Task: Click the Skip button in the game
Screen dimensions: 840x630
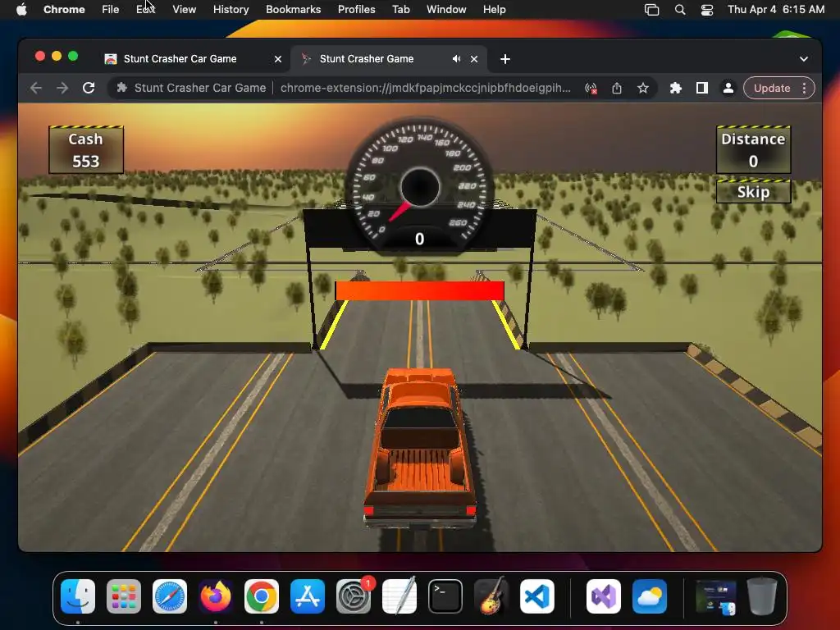Action: point(753,192)
